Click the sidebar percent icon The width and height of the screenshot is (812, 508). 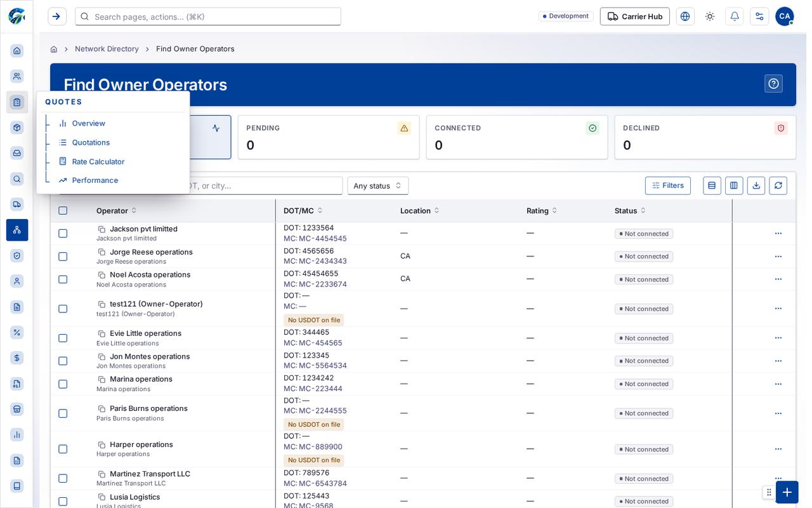coord(17,332)
